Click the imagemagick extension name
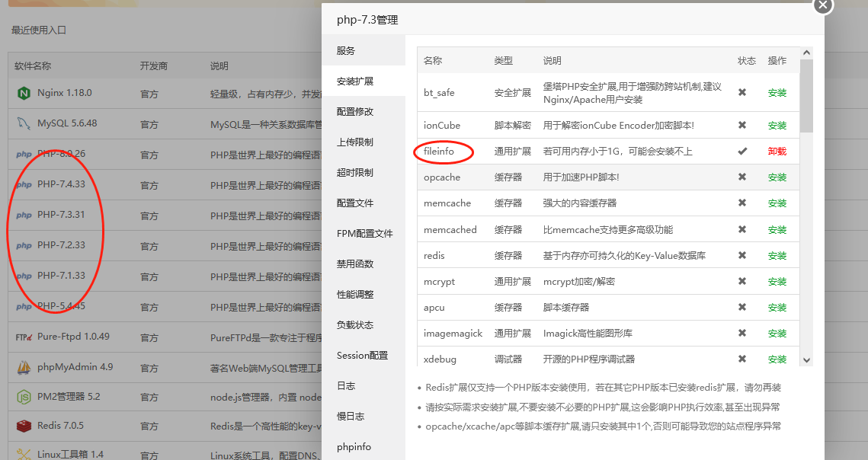868x460 pixels. (x=453, y=334)
